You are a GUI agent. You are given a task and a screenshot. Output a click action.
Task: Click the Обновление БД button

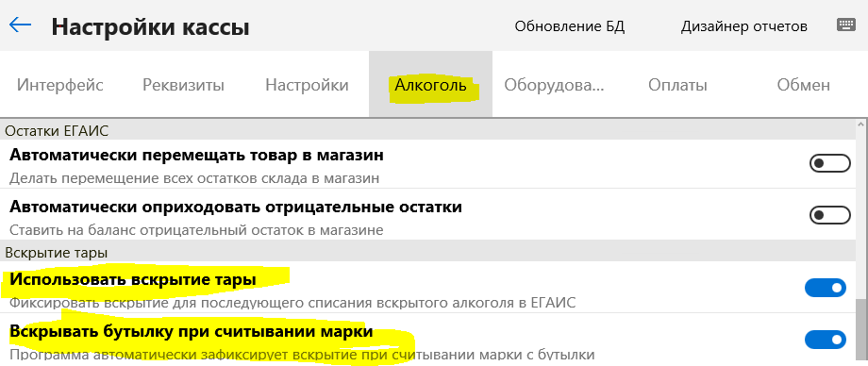(x=570, y=26)
